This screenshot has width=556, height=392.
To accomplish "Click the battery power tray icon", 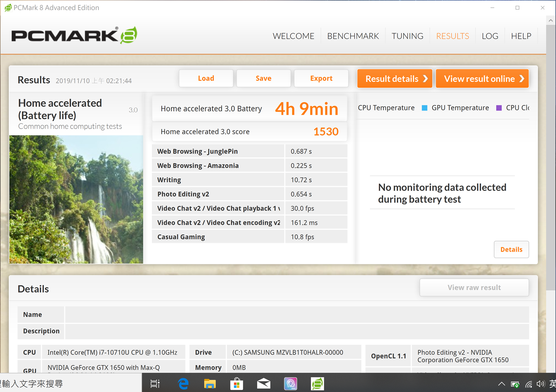I will pyautogui.click(x=515, y=384).
